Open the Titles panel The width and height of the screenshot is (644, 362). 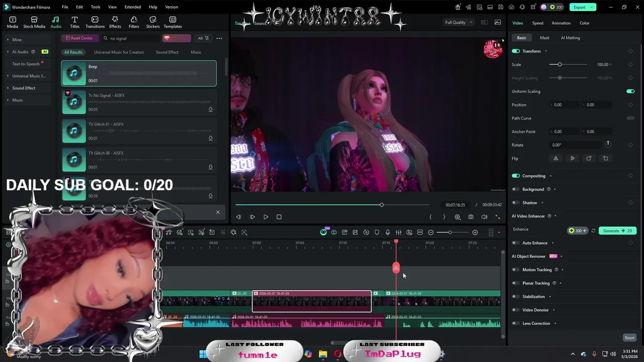point(74,22)
